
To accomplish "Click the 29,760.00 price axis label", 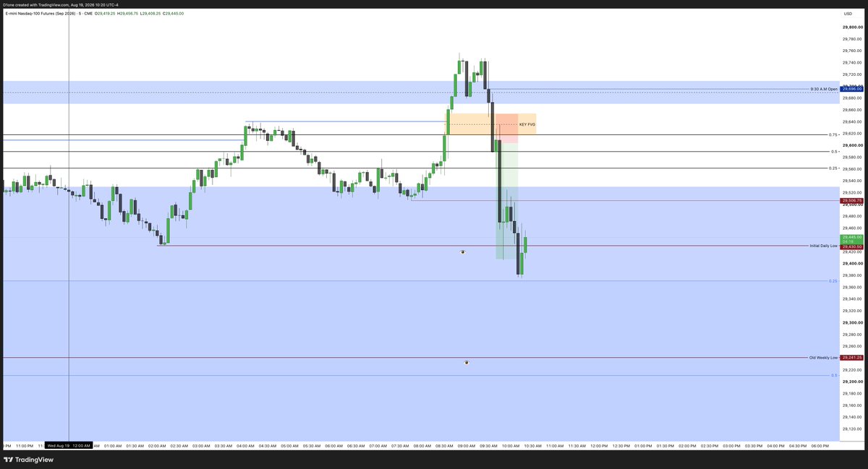I will (x=853, y=51).
